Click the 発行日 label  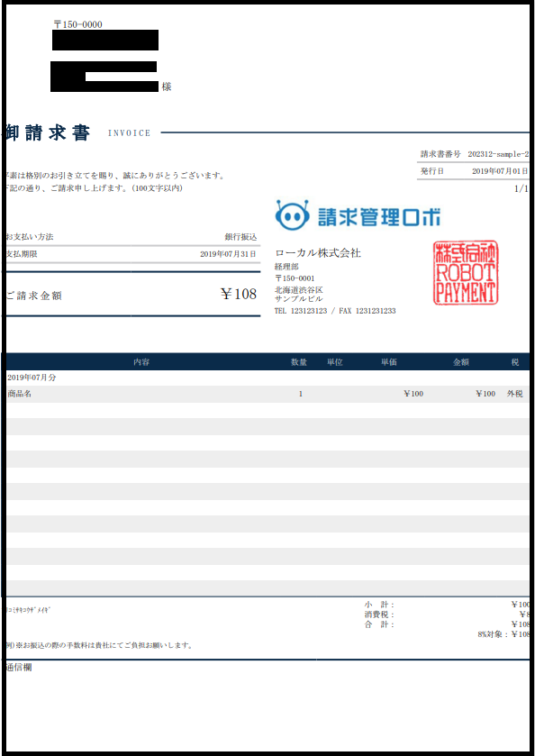pos(431,171)
